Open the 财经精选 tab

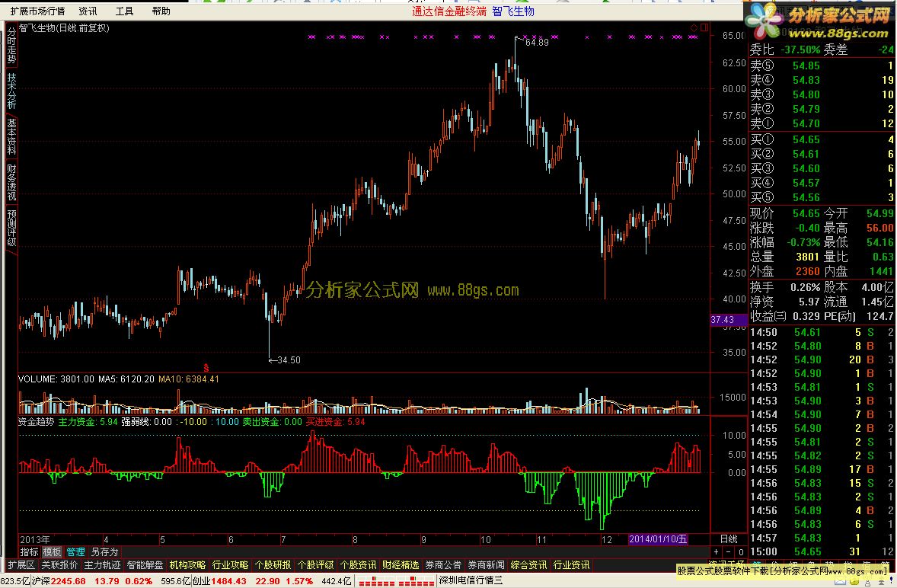(401, 565)
